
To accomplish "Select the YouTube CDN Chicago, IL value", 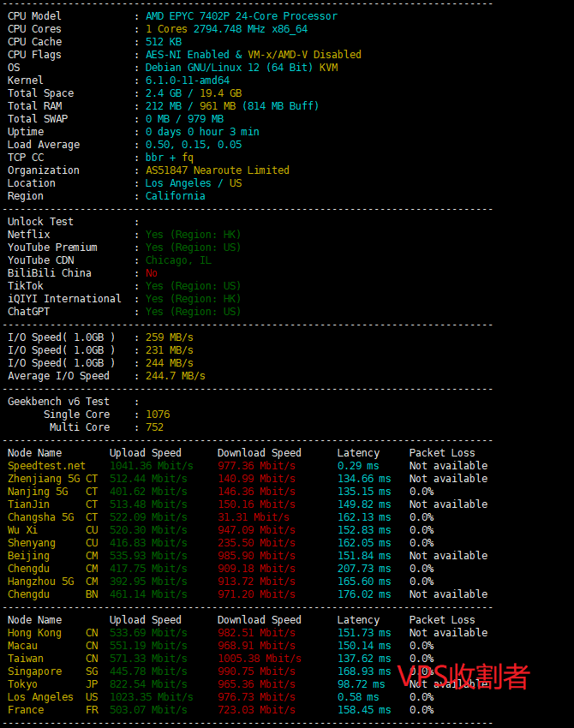I will click(x=178, y=260).
